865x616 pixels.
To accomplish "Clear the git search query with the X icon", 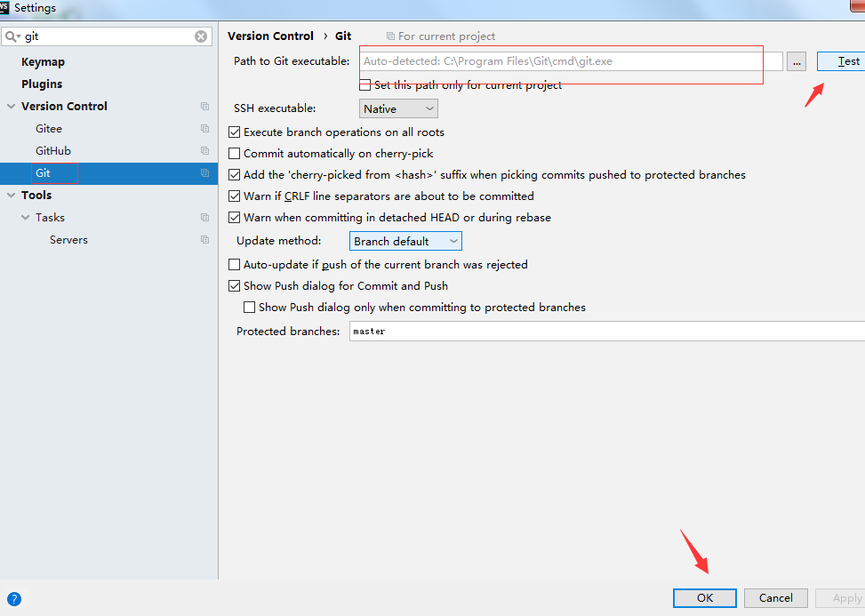I will (x=201, y=36).
